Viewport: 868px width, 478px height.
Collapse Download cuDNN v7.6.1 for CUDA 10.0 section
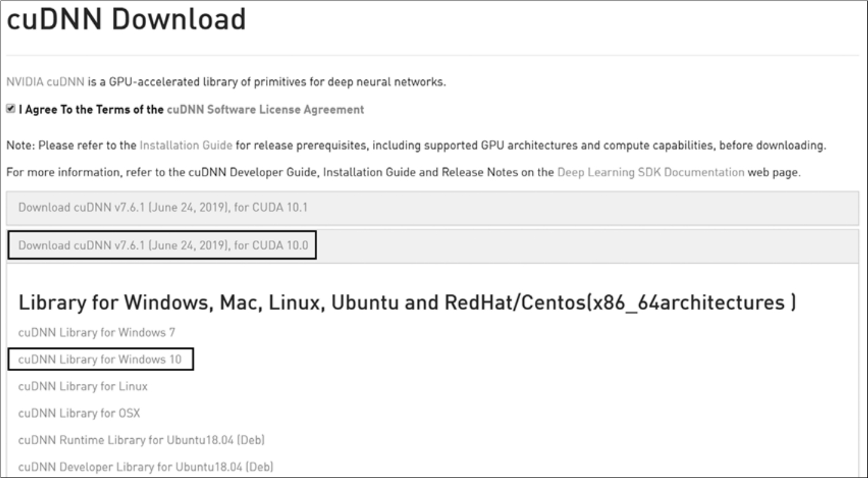[x=163, y=246]
